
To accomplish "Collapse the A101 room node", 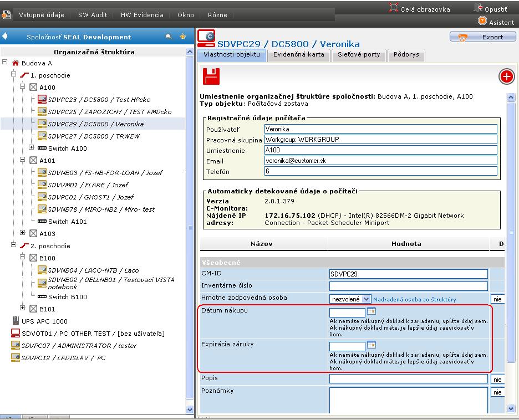I will pos(23,160).
